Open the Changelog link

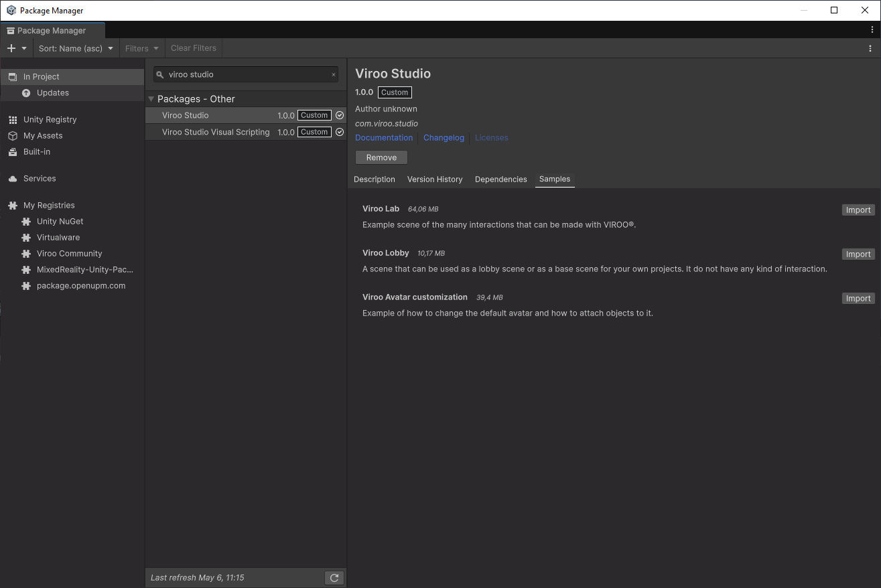click(x=444, y=138)
